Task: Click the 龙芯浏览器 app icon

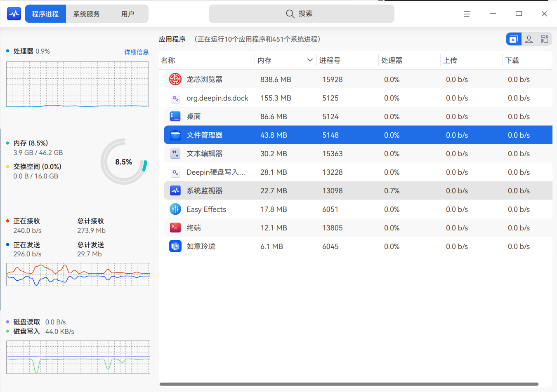Action: tap(175, 79)
